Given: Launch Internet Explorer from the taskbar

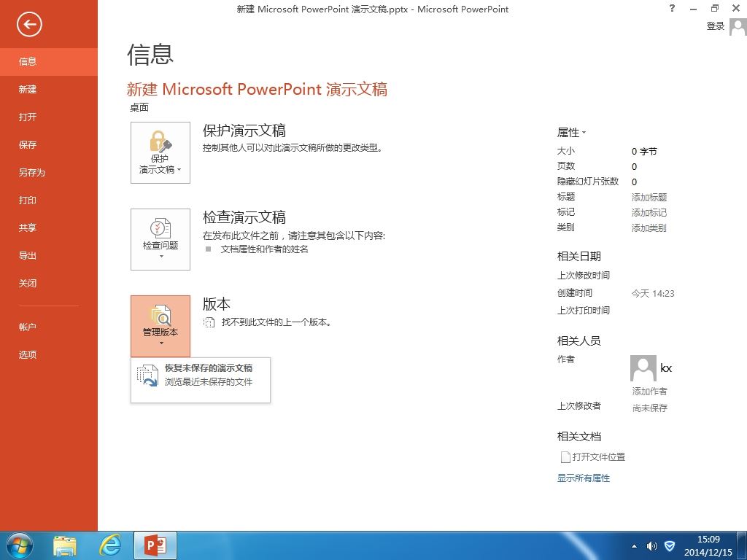Looking at the screenshot, I should (110, 545).
